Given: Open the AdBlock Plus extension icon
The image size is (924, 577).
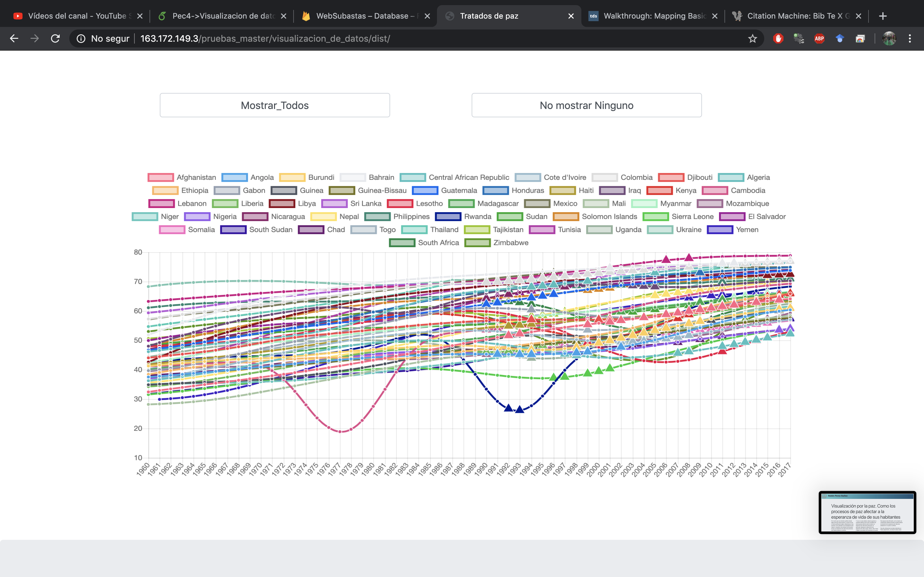Looking at the screenshot, I should (819, 38).
